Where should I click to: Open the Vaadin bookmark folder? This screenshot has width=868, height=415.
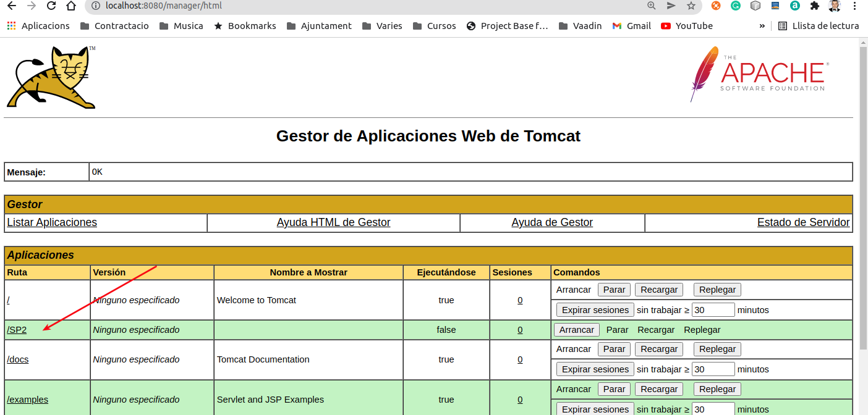pyautogui.click(x=580, y=26)
